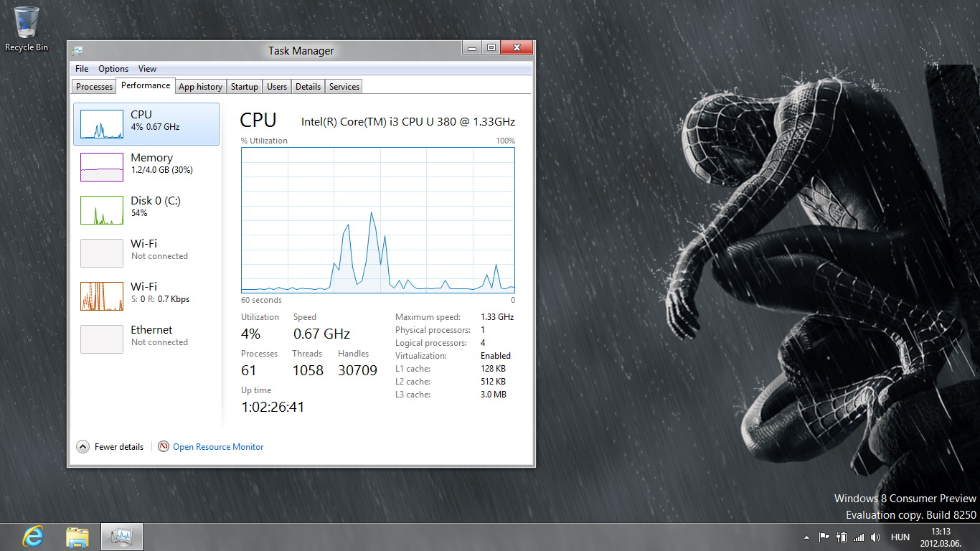The height and width of the screenshot is (551, 980).
Task: Click the Resource Monitor icon
Action: click(164, 446)
